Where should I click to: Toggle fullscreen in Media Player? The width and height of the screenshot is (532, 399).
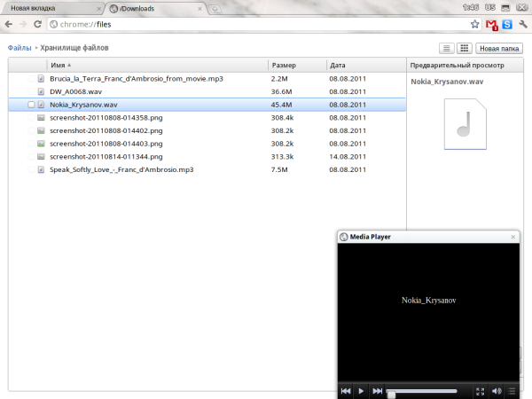[x=480, y=392]
